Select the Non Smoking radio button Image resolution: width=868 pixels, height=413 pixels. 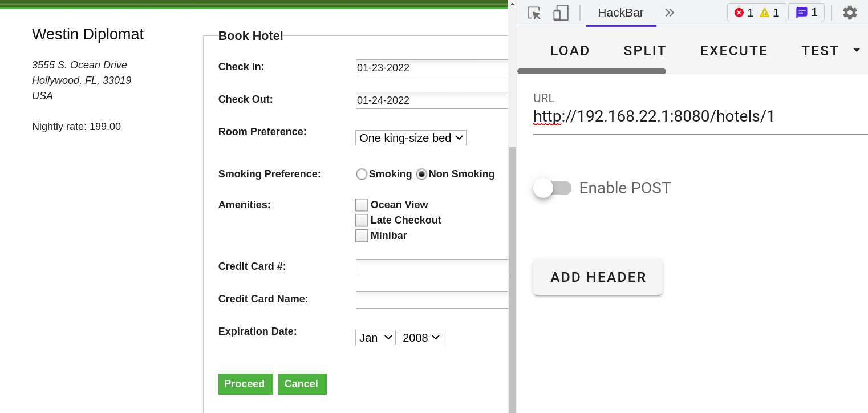421,174
